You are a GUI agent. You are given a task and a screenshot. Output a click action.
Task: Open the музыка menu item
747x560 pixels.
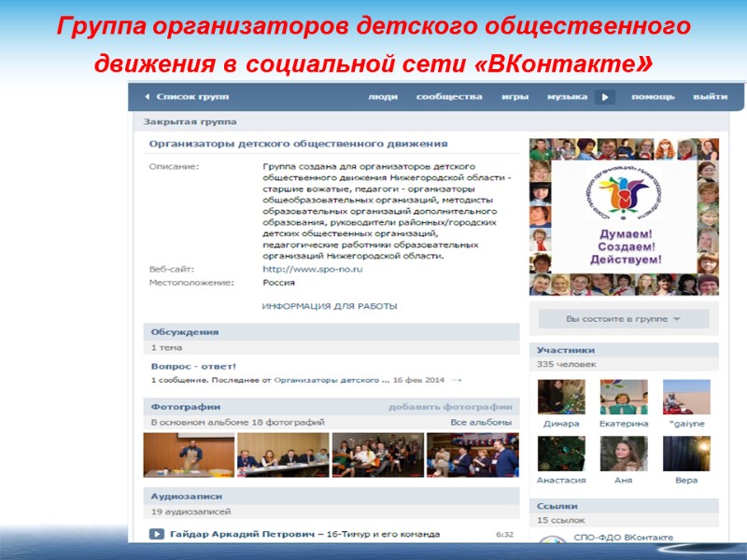click(x=567, y=97)
